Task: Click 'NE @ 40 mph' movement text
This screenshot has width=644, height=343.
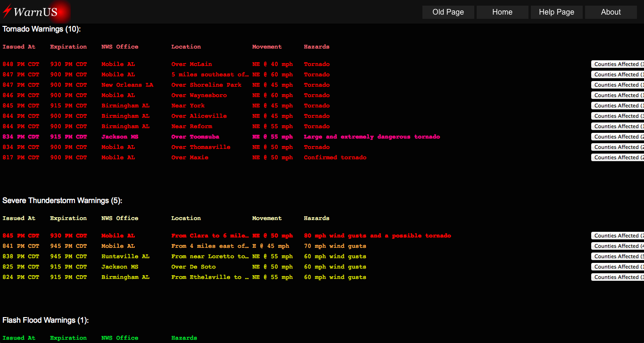Action: pyautogui.click(x=272, y=64)
